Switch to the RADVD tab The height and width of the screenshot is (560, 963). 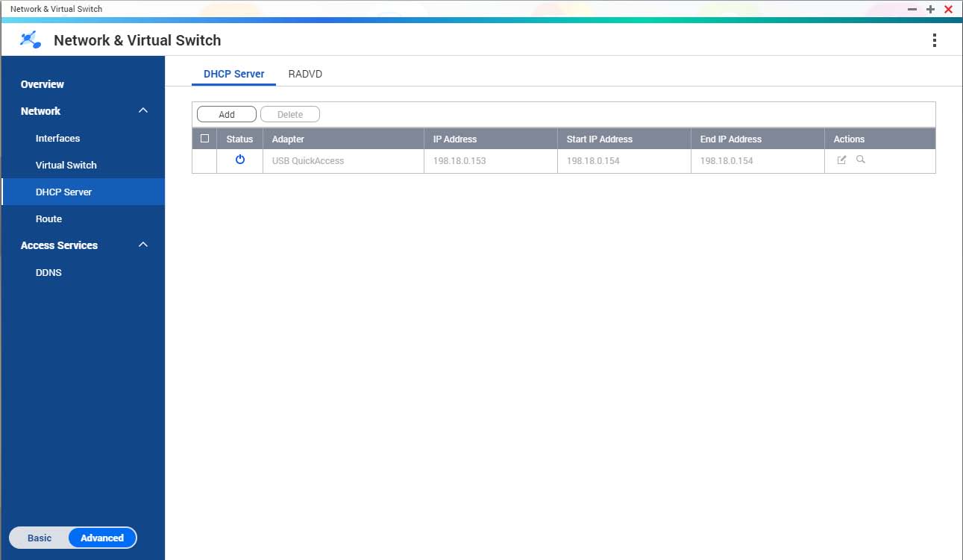pyautogui.click(x=305, y=74)
